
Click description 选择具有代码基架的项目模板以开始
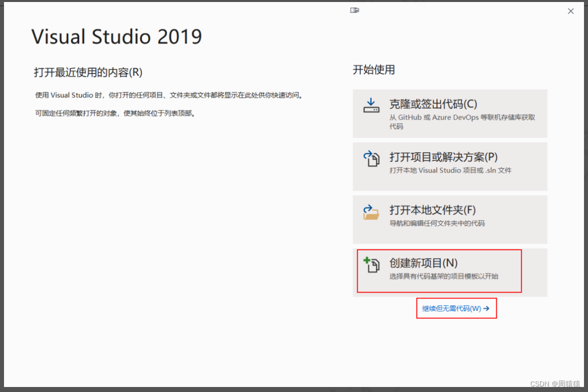click(444, 276)
